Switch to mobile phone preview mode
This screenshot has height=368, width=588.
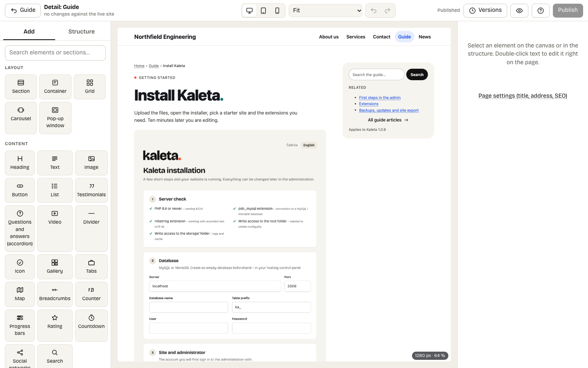tap(277, 11)
